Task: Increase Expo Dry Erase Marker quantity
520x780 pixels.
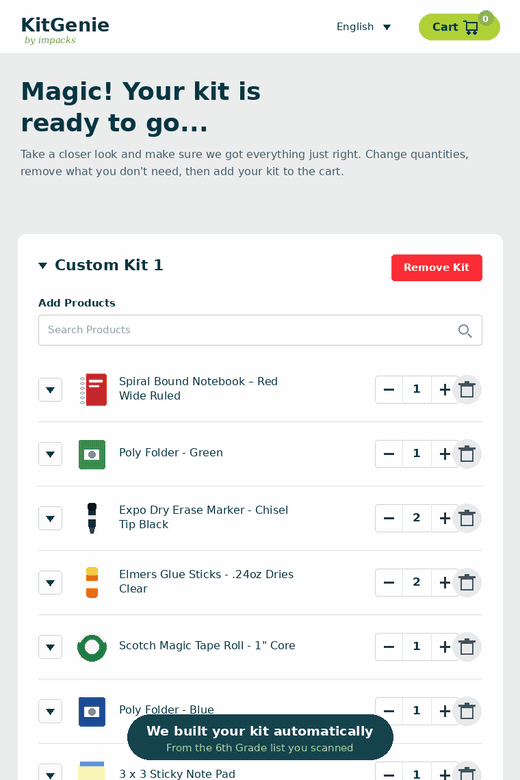Action: [444, 518]
